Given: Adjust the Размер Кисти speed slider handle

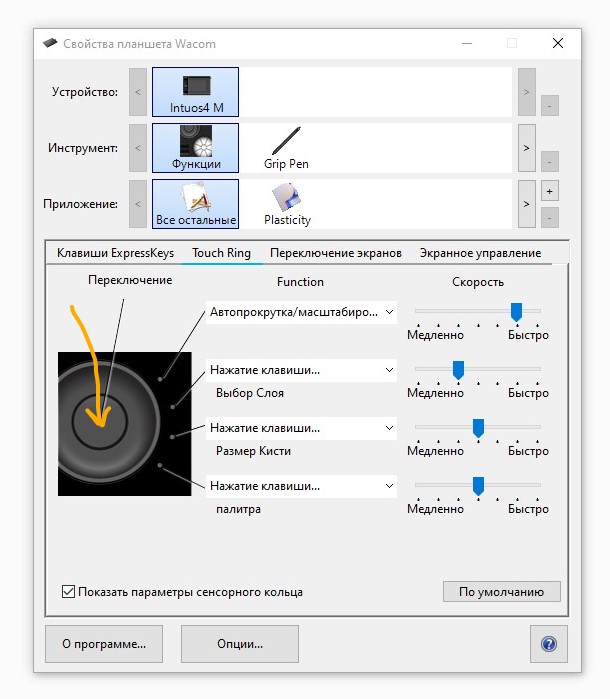Looking at the screenshot, I should point(478,428).
